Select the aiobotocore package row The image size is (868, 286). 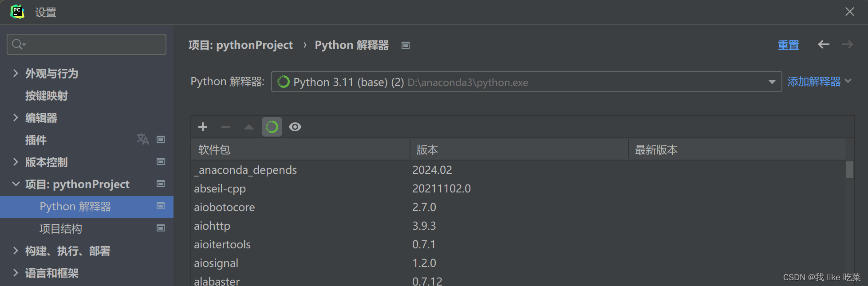coord(518,207)
